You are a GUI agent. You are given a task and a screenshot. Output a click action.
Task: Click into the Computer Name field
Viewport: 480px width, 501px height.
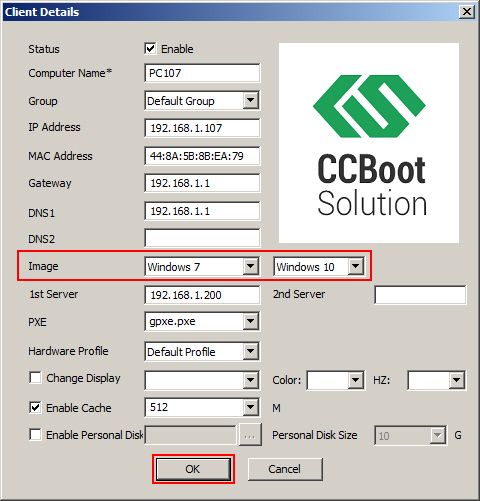(202, 73)
